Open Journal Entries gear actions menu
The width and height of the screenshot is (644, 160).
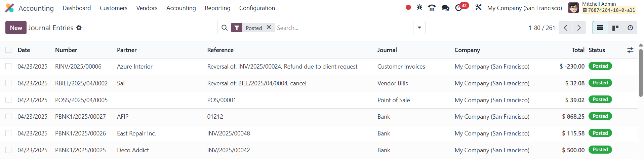tap(79, 28)
